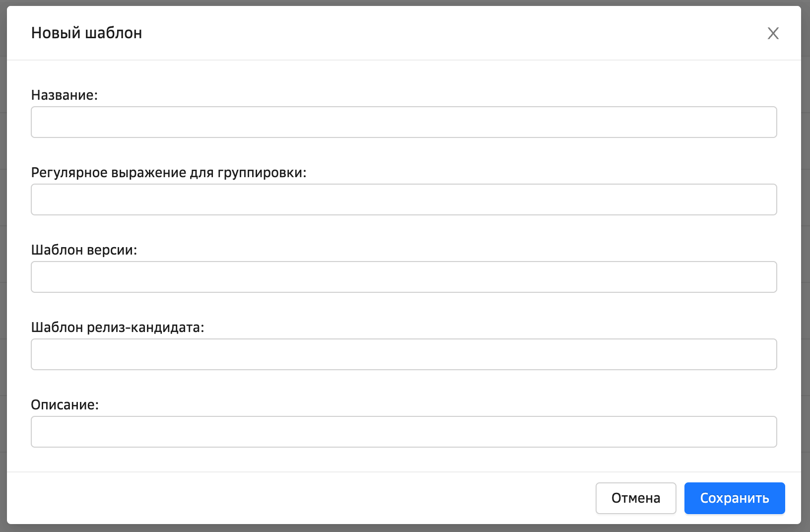Click the blank header space beside the title
Image resolution: width=810 pixels, height=532 pixels.
coord(447,33)
